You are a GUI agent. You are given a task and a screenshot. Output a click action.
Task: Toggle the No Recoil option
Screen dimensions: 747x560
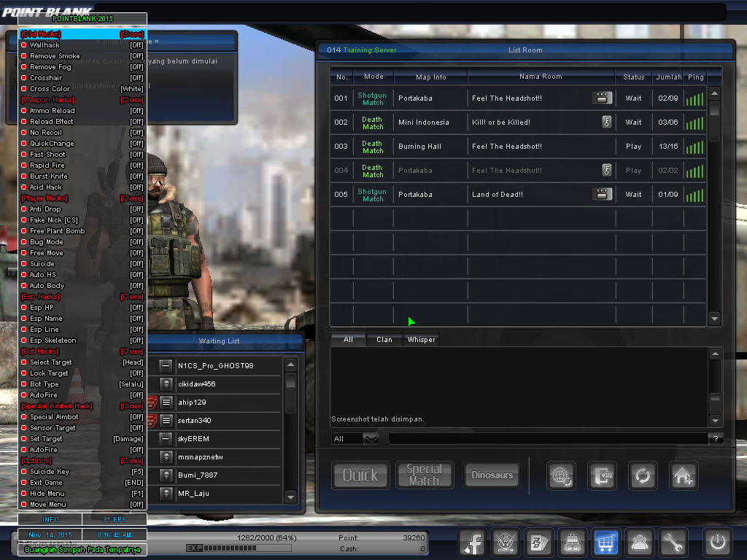pos(82,133)
